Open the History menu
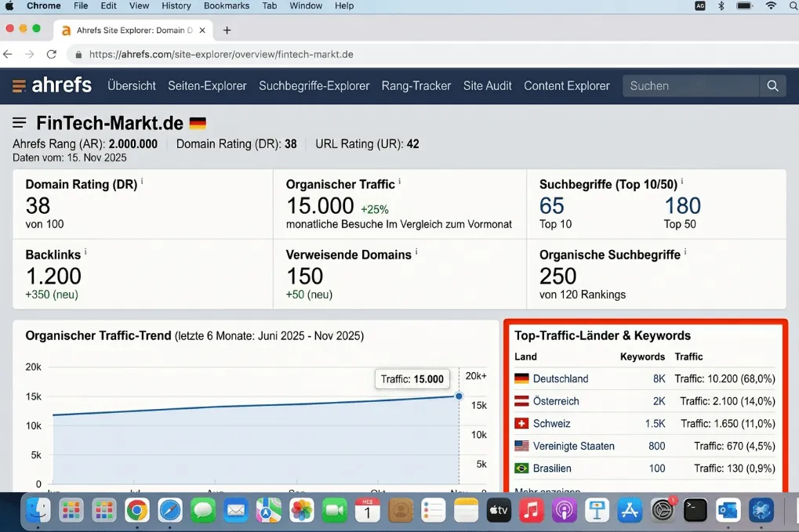 coord(176,5)
